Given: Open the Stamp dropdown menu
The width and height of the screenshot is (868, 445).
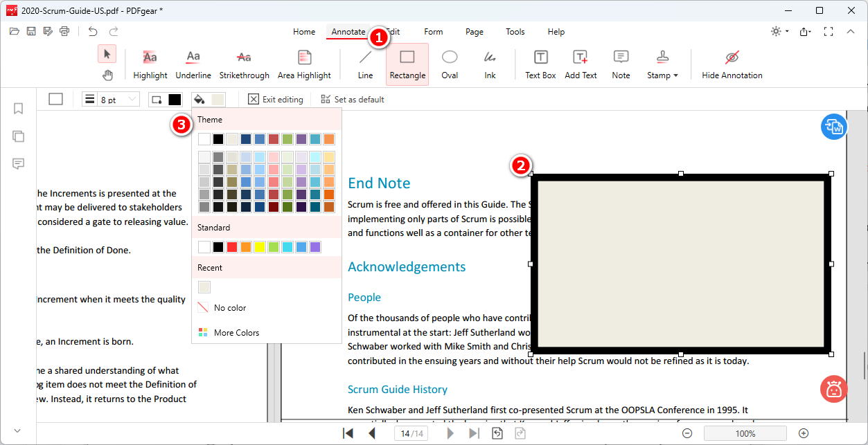Looking at the screenshot, I should click(x=662, y=62).
